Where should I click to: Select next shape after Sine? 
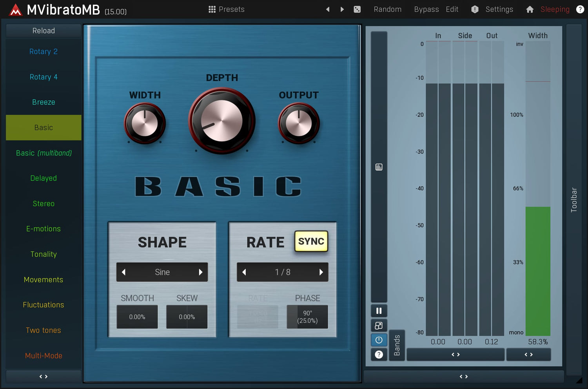click(x=201, y=272)
